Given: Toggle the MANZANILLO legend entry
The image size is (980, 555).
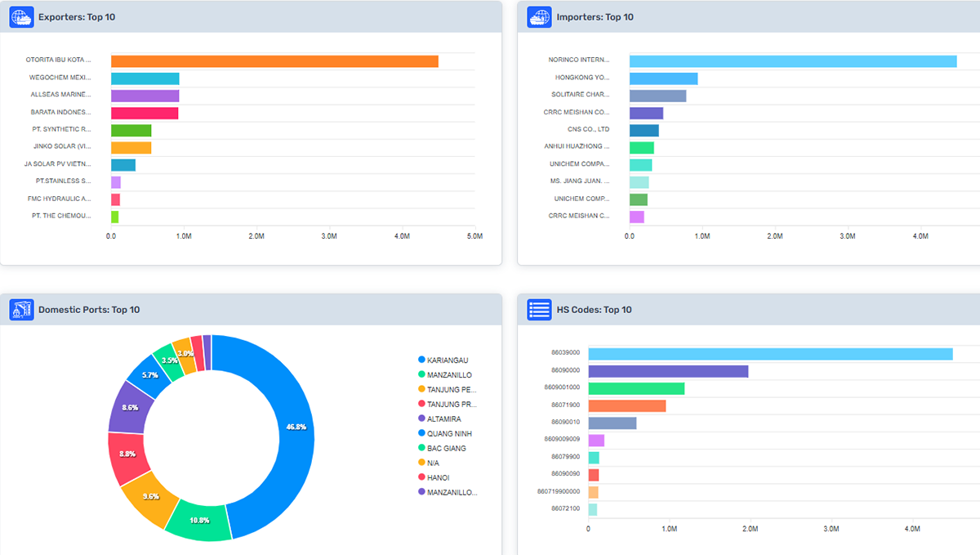Looking at the screenshot, I should pos(446,374).
